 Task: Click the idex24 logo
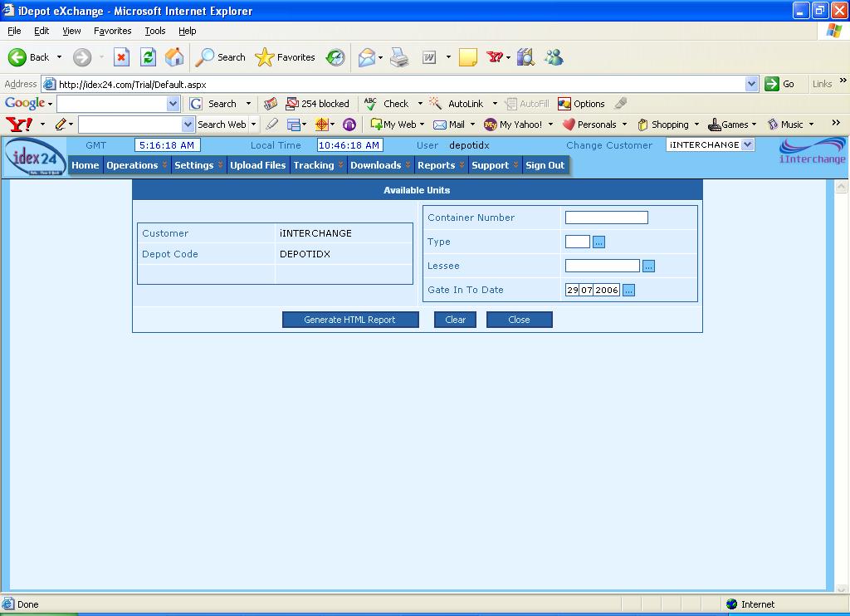36,155
